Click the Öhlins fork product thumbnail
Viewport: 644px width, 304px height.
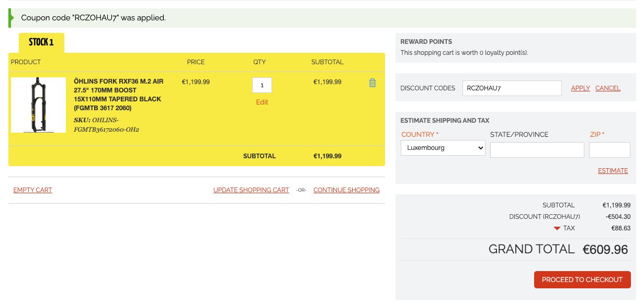tap(38, 104)
